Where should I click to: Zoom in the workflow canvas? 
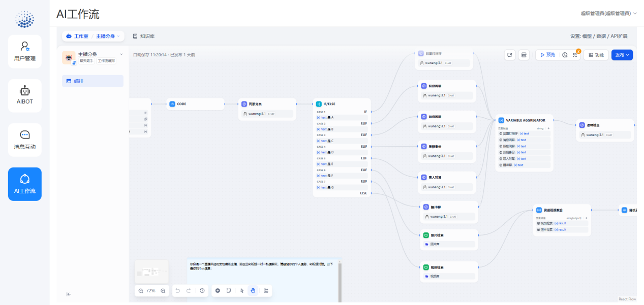click(163, 291)
